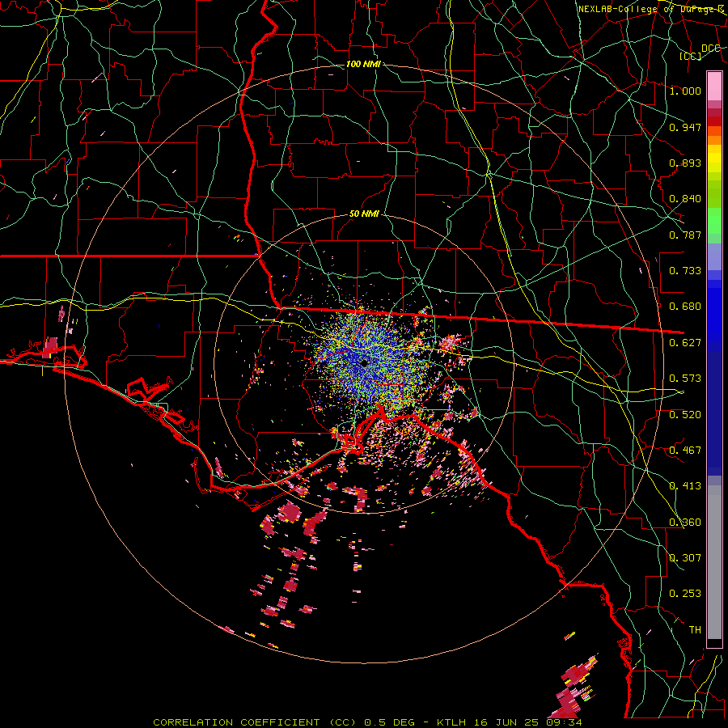Select the 0.947 scale value
This screenshot has height=728, width=728.
tap(685, 127)
